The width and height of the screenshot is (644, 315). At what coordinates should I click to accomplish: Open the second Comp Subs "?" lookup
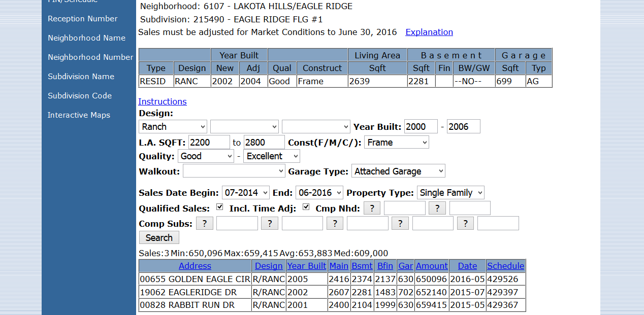click(269, 223)
